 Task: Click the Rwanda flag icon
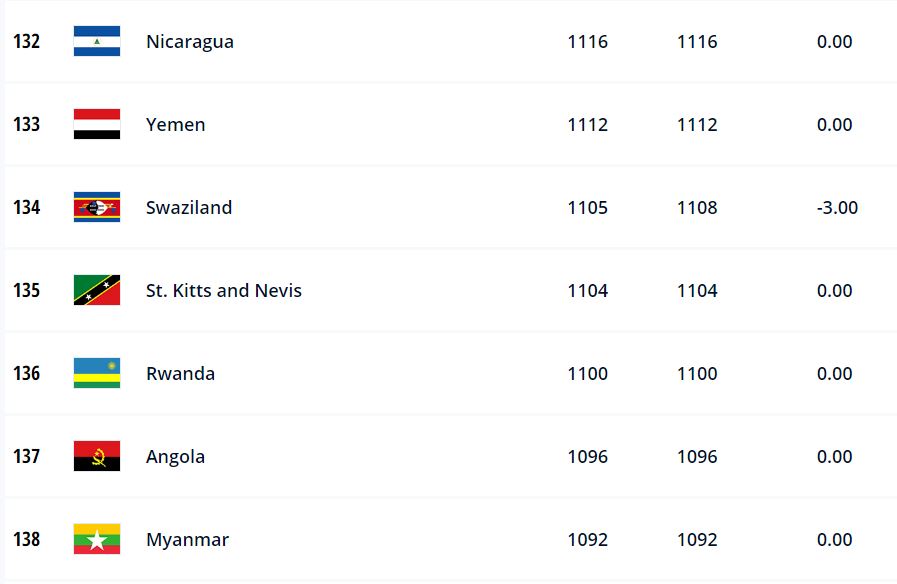97,374
